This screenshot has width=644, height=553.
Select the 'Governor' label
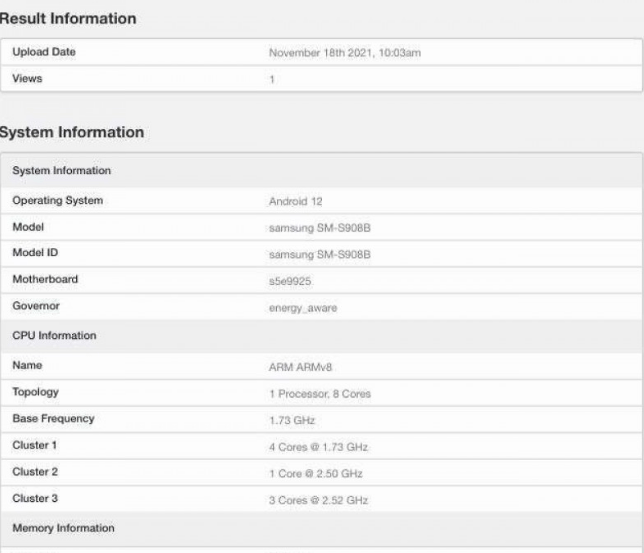36,306
